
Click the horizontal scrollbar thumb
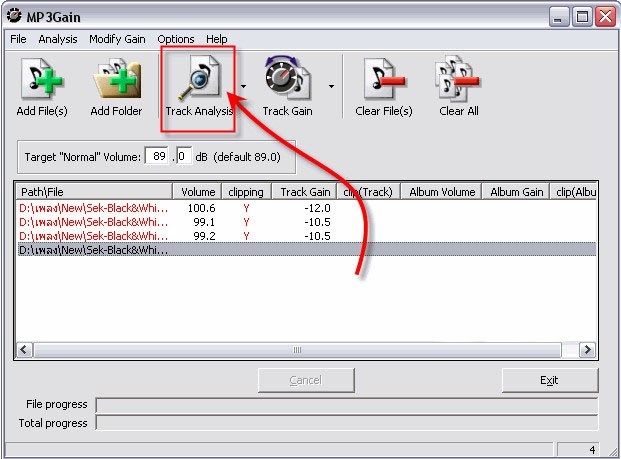[297, 350]
